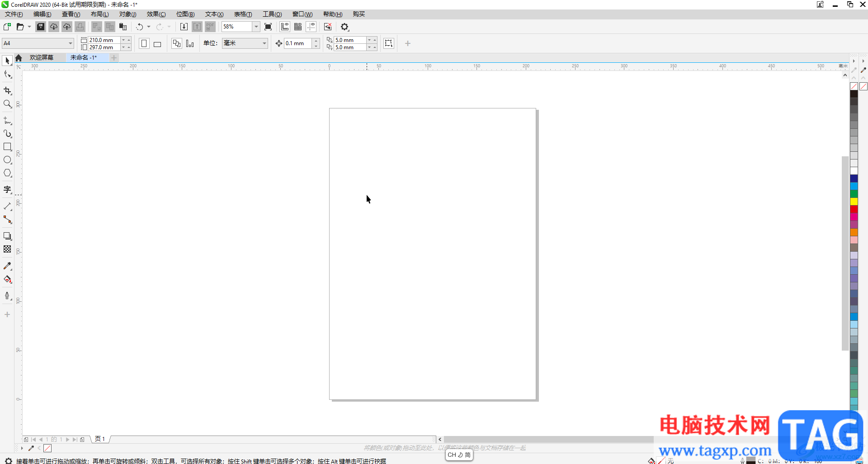
Task: Open the 编辑 (Edit) menu
Action: [42, 14]
